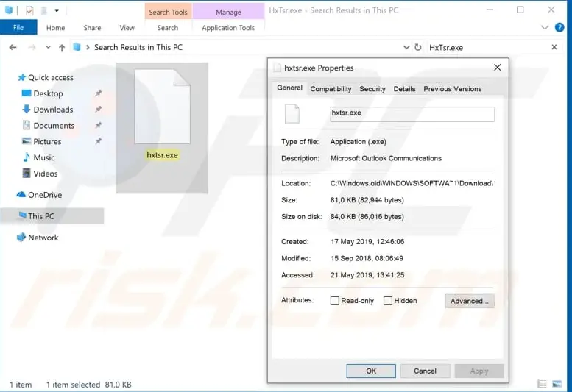Open OneDrive in navigation pane
The width and height of the screenshot is (572, 392).
(45, 195)
